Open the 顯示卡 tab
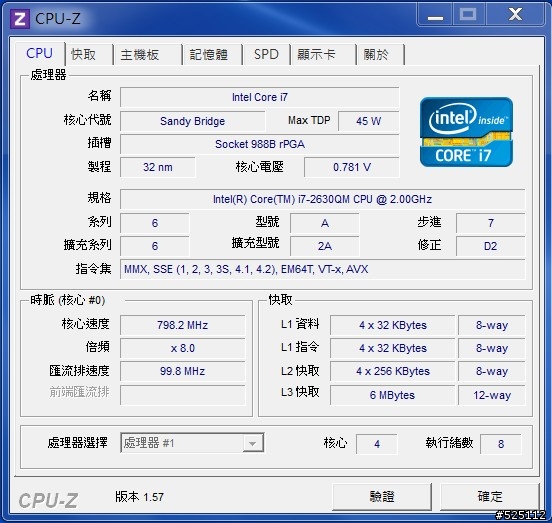Viewport: 552px width, 523px height. [x=323, y=55]
